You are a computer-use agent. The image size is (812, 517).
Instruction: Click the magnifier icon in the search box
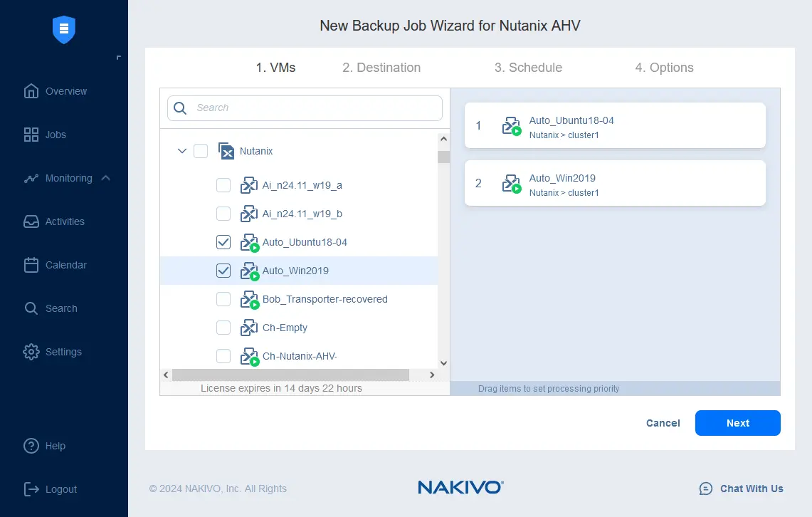click(x=180, y=108)
